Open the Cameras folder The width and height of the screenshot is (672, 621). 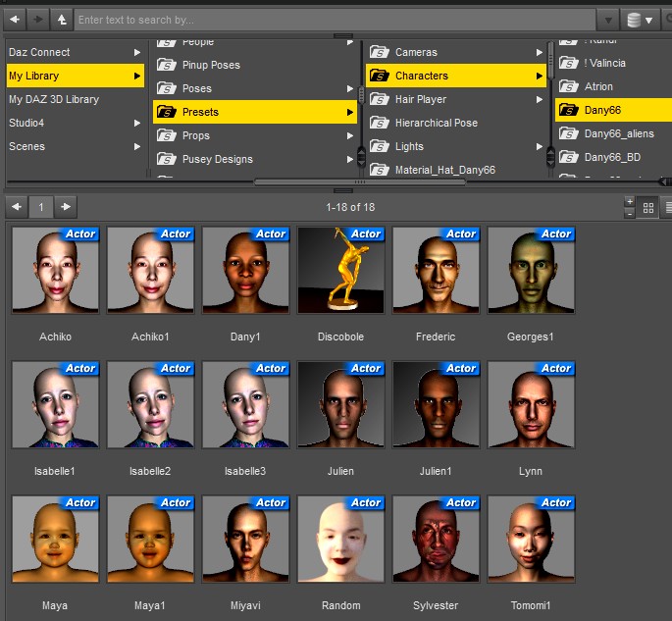pyautogui.click(x=456, y=52)
